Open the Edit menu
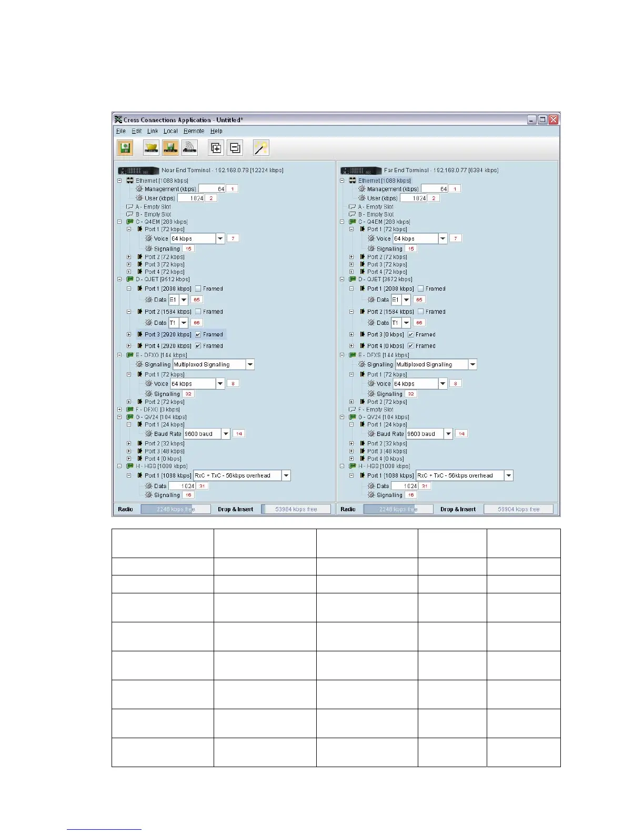 (137, 131)
